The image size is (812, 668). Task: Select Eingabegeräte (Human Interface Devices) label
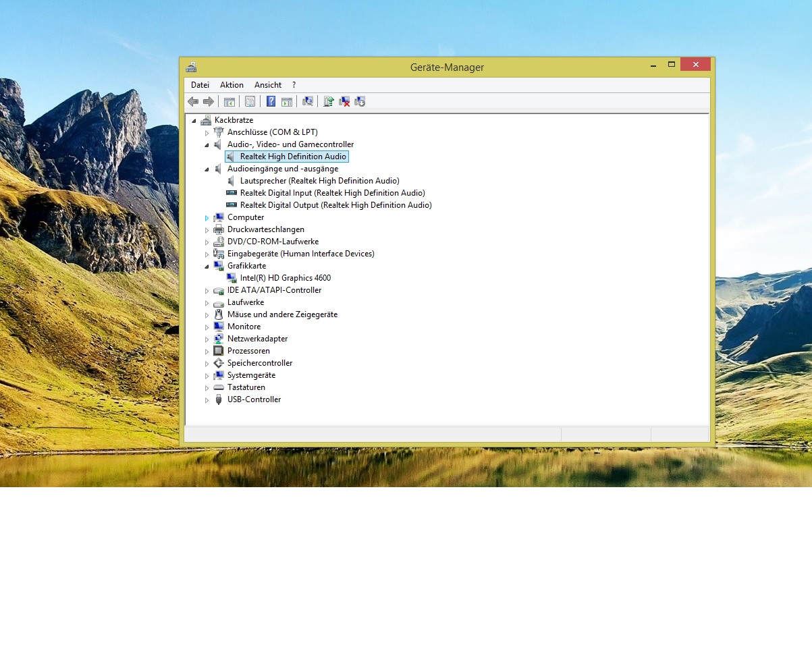point(301,254)
